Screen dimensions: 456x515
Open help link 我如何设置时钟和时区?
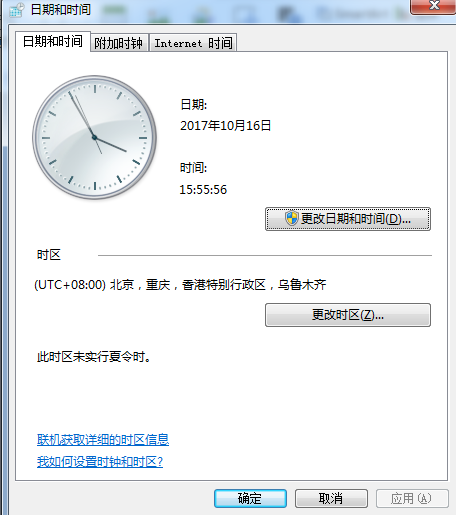pos(100,462)
